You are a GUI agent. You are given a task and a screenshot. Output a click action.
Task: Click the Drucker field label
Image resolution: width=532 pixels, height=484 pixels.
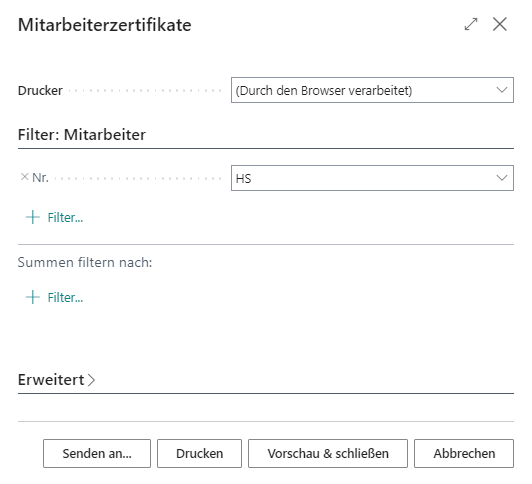(x=40, y=91)
